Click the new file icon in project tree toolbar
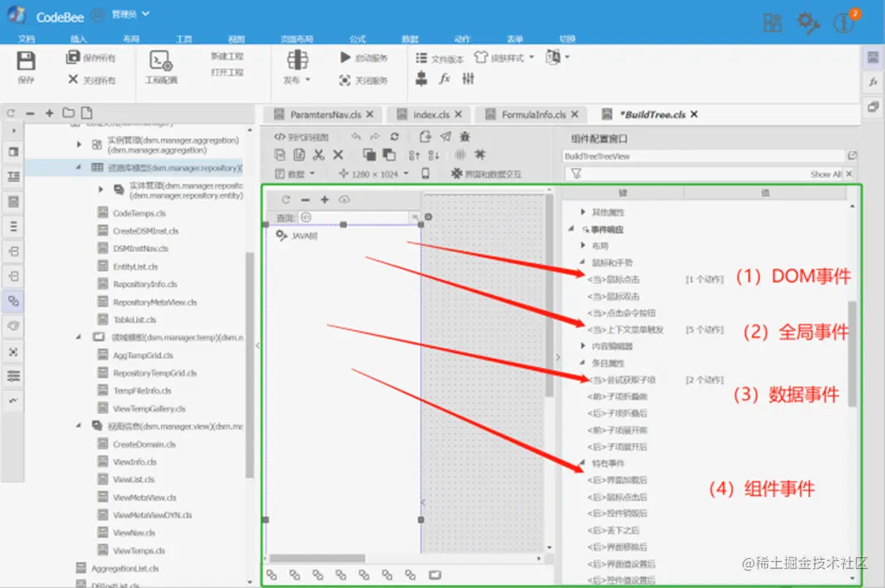Viewport: 885px width, 588px height. (87, 112)
